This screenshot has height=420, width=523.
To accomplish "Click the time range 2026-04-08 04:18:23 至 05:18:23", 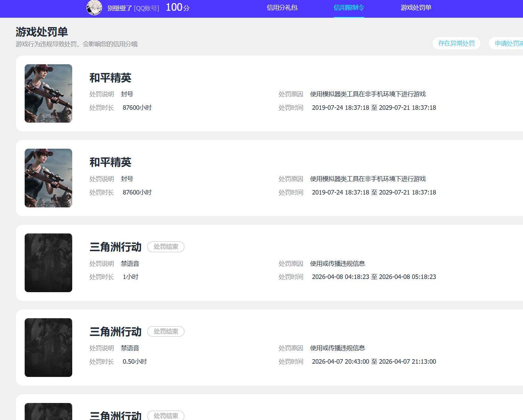I will pyautogui.click(x=374, y=277).
